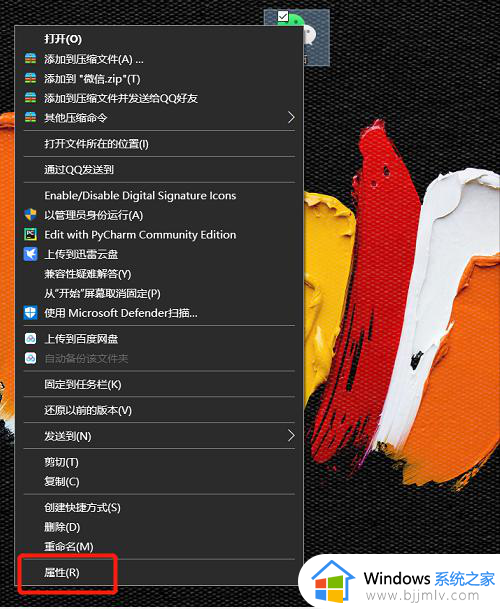Open 兼容性疑难解答(Y)
The height and width of the screenshot is (609, 500).
pyautogui.click(x=159, y=274)
